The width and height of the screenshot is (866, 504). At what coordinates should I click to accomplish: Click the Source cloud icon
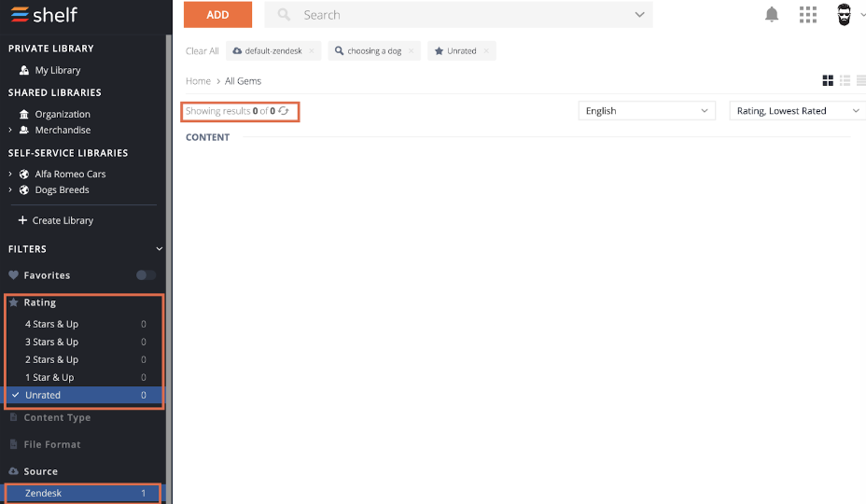click(13, 470)
